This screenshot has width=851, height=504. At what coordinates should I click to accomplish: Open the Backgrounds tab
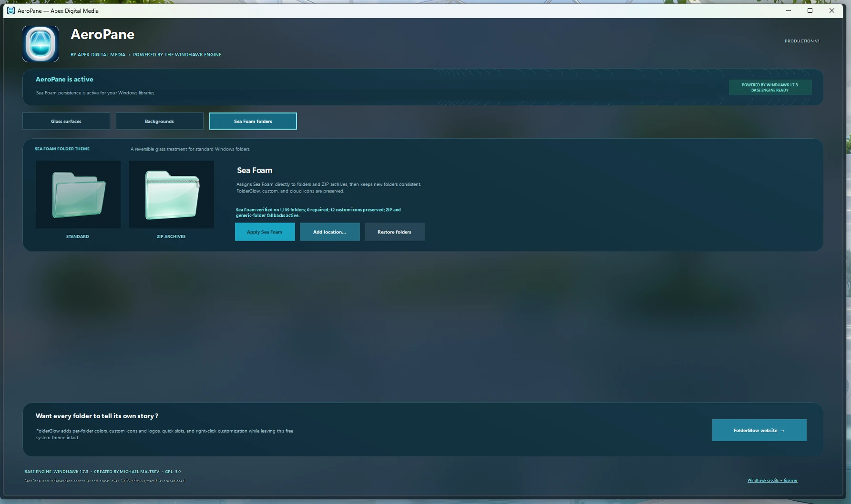160,121
